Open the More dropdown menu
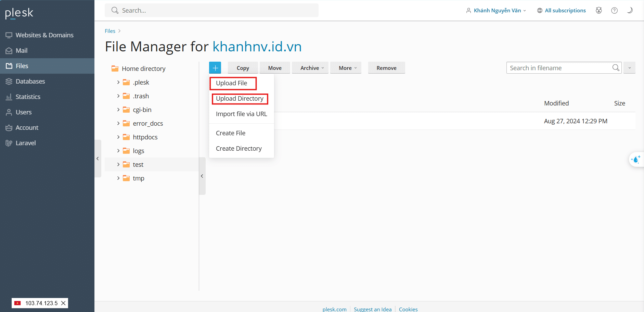This screenshot has height=312, width=644. [x=346, y=67]
